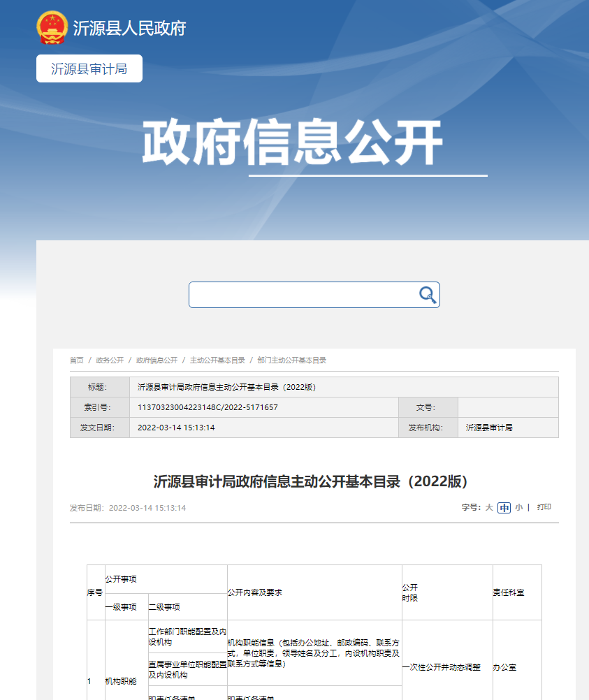Open the 沂源县审计局 department button
Screen dimensions: 589x700
(89, 69)
